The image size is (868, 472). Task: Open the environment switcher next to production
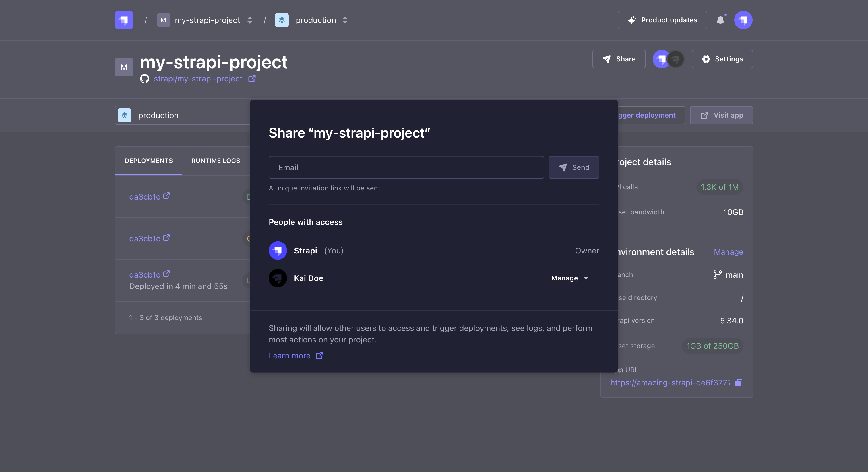pos(345,20)
